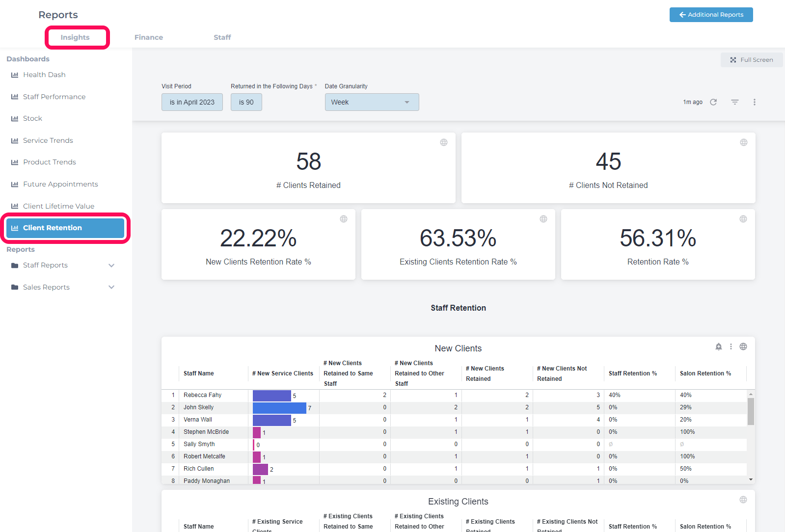Switch to the Staff tab
This screenshot has height=532, width=785.
tap(222, 37)
